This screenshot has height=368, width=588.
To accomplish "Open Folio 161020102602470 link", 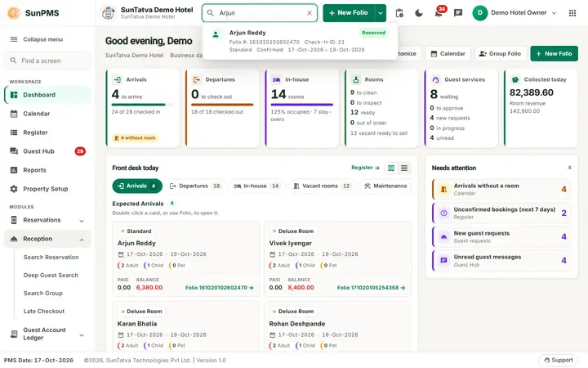I will pyautogui.click(x=220, y=288).
